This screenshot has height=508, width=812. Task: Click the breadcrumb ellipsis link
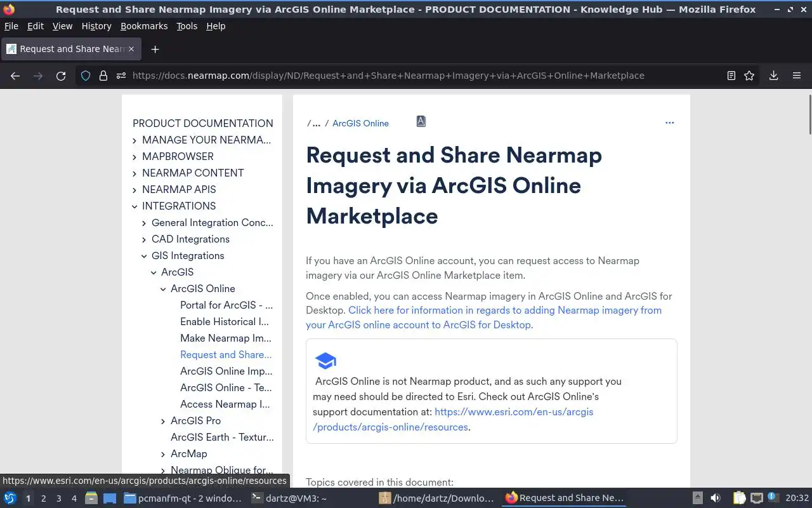(317, 123)
